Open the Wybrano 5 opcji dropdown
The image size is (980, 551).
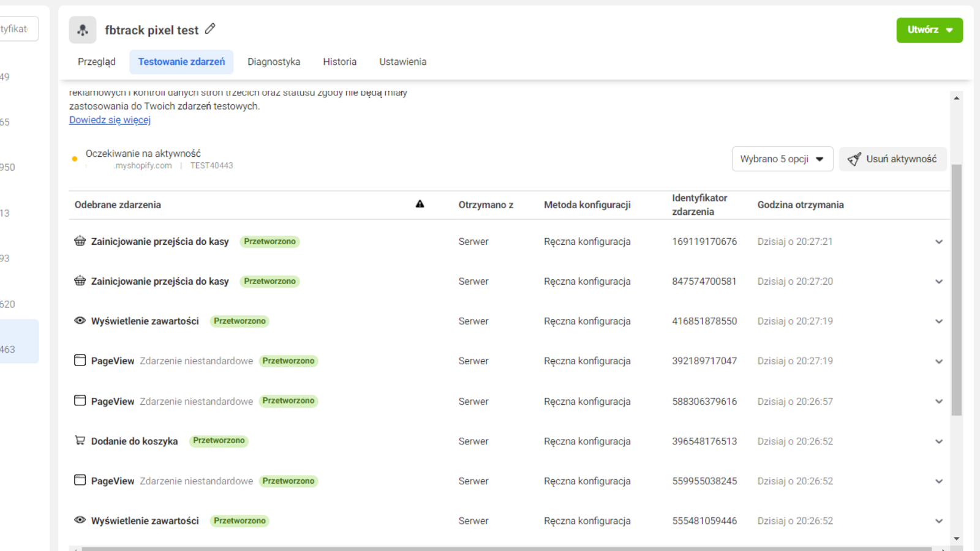[x=782, y=159]
